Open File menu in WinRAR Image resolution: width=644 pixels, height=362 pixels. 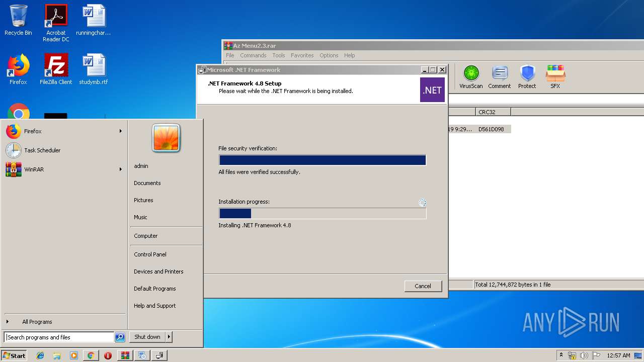click(x=230, y=55)
